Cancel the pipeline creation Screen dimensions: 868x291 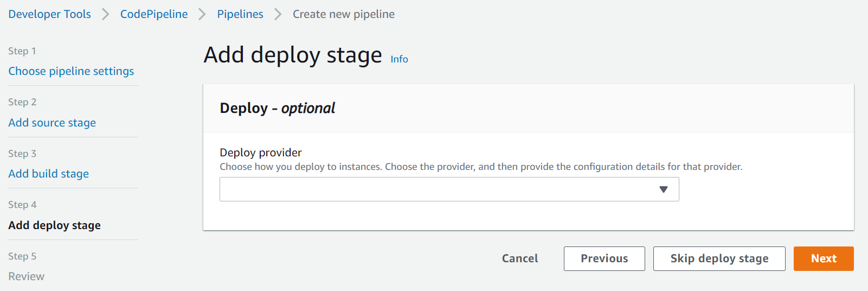(x=520, y=258)
